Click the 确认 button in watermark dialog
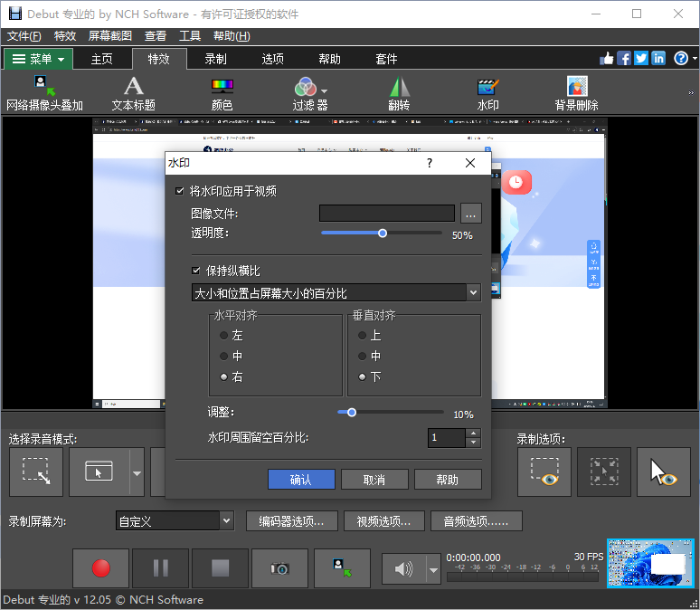 301,480
